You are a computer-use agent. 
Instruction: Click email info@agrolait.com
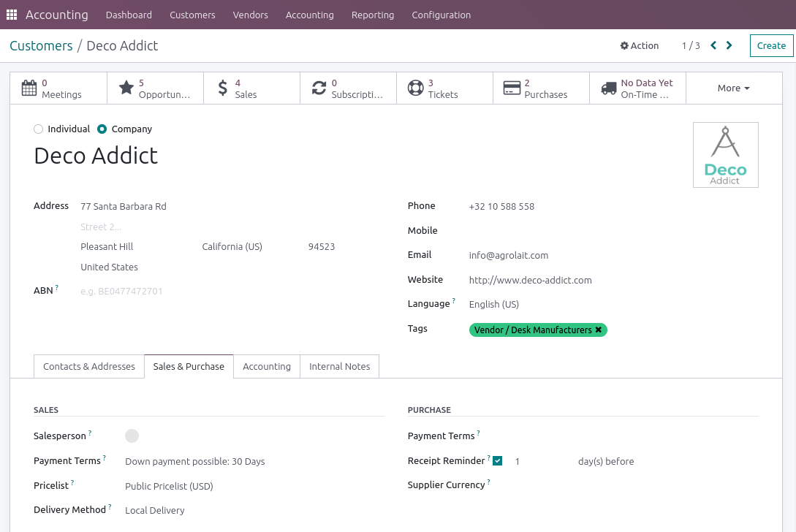[509, 255]
